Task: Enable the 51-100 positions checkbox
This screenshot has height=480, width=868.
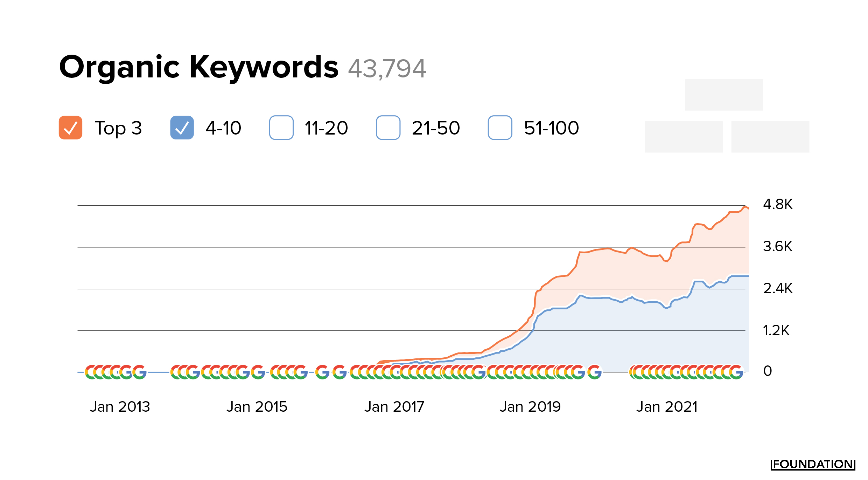Action: (x=500, y=128)
